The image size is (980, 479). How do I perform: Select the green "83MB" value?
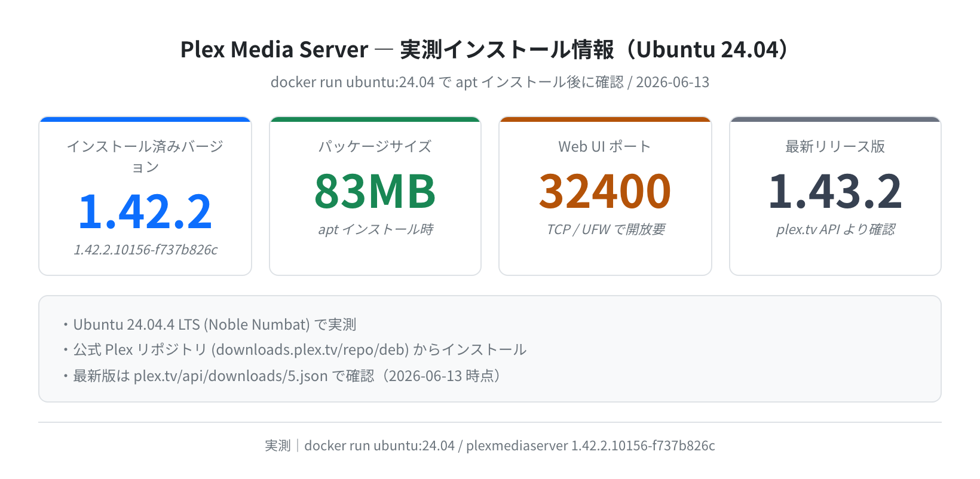click(x=375, y=191)
